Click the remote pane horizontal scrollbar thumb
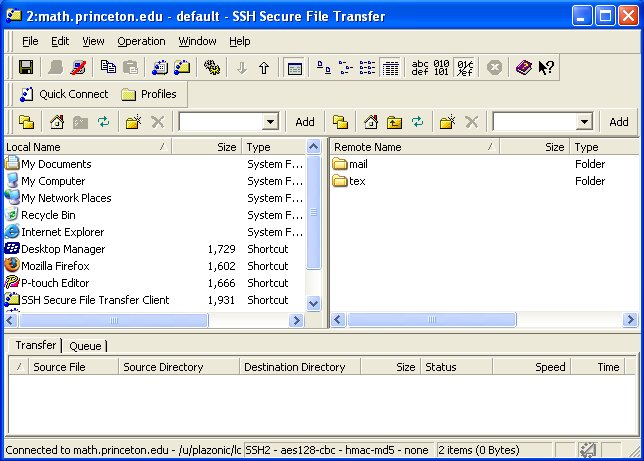 click(431, 319)
